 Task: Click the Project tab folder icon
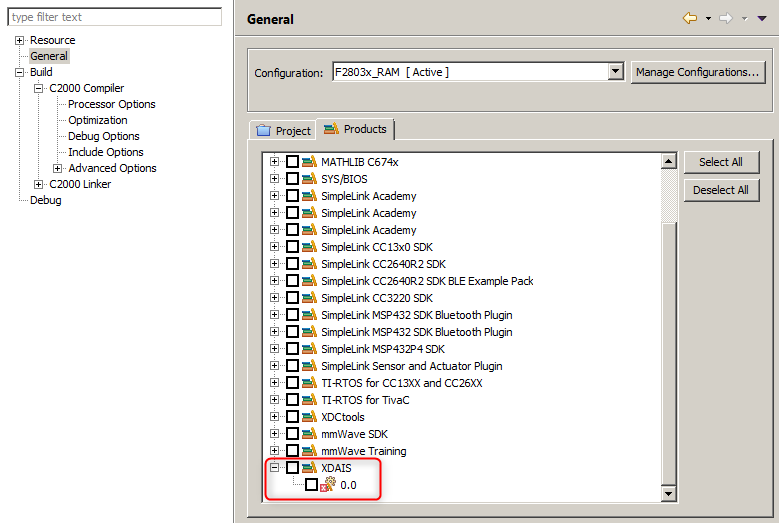(x=263, y=131)
